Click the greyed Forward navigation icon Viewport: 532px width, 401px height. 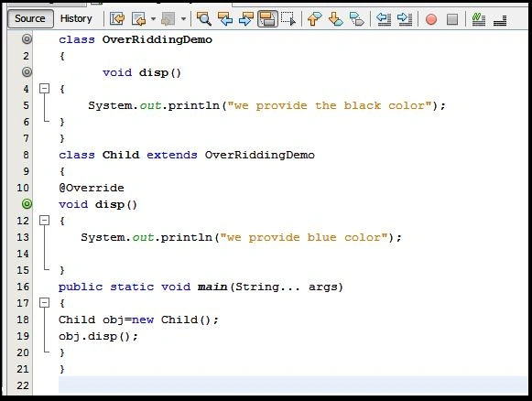coord(168,19)
